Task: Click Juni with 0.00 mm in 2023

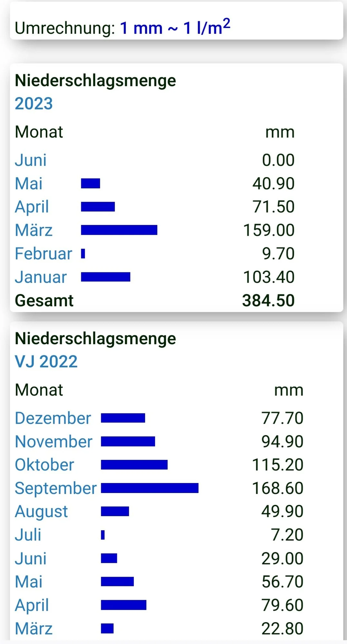Action: (x=31, y=160)
